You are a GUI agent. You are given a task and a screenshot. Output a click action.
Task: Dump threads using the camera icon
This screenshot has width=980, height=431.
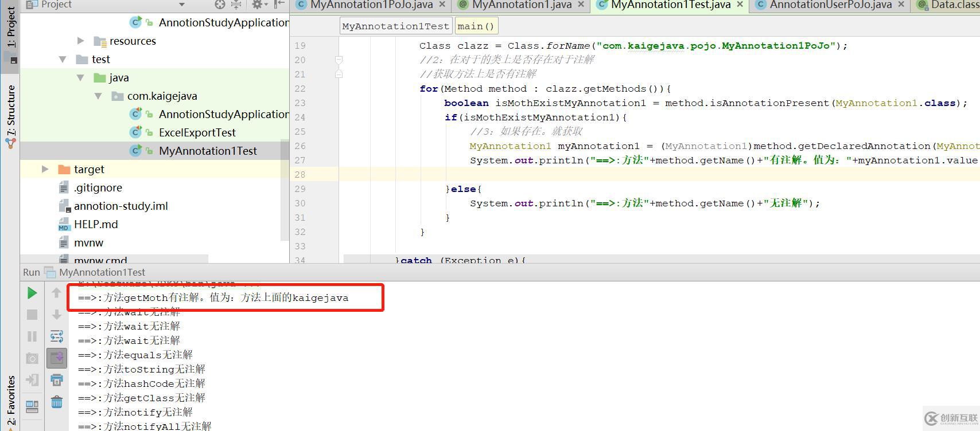coord(32,358)
